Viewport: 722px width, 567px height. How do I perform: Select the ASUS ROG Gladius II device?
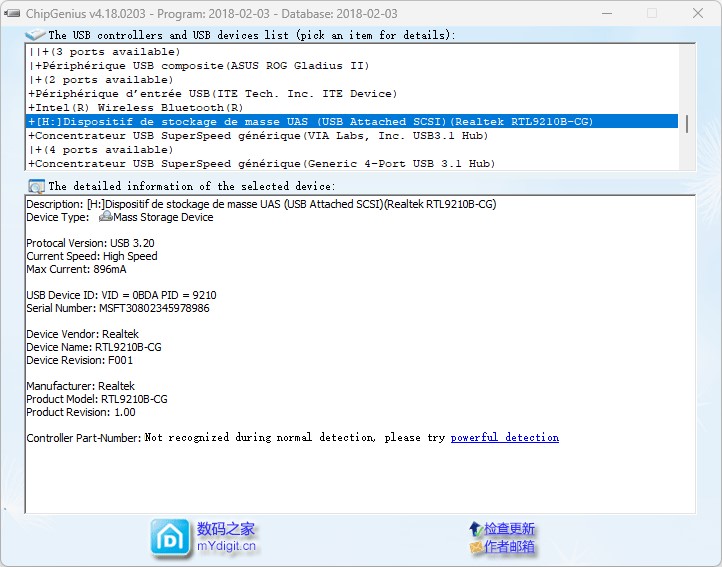click(x=200, y=66)
